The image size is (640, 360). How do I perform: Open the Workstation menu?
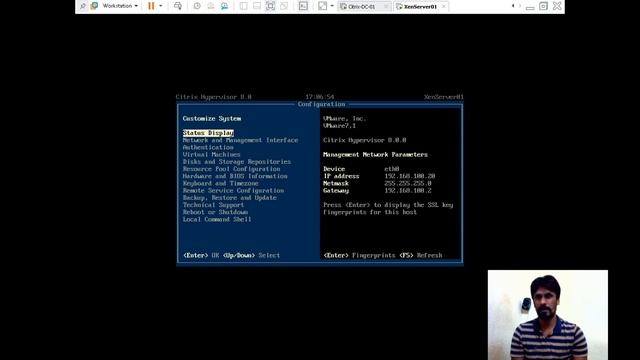120,6
